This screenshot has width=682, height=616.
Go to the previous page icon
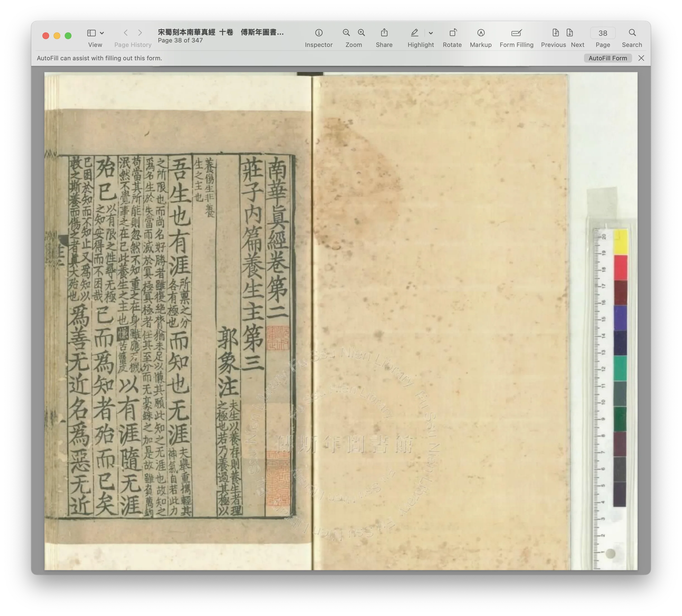556,33
